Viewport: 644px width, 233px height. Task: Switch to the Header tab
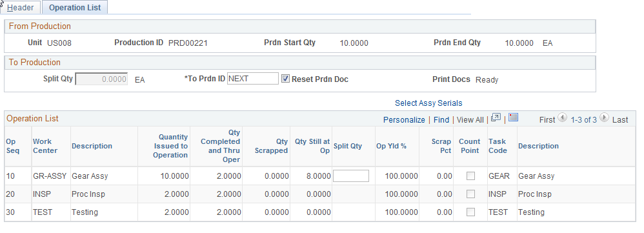point(21,7)
